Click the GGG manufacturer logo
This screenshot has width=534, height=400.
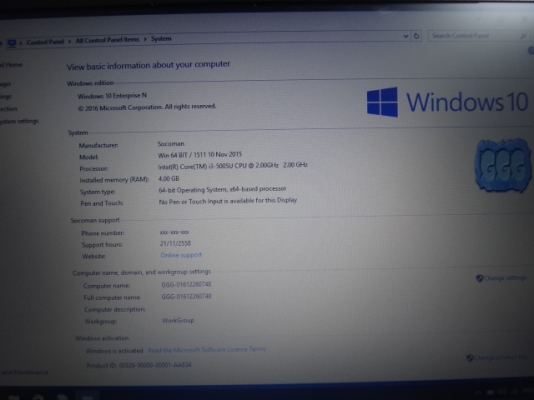(503, 165)
